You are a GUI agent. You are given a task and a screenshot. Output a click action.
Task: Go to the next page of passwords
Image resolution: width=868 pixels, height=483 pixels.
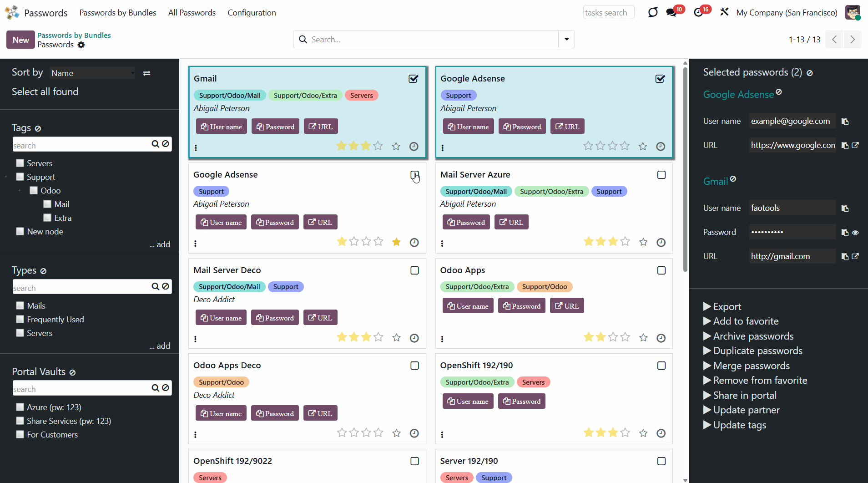[x=853, y=40]
